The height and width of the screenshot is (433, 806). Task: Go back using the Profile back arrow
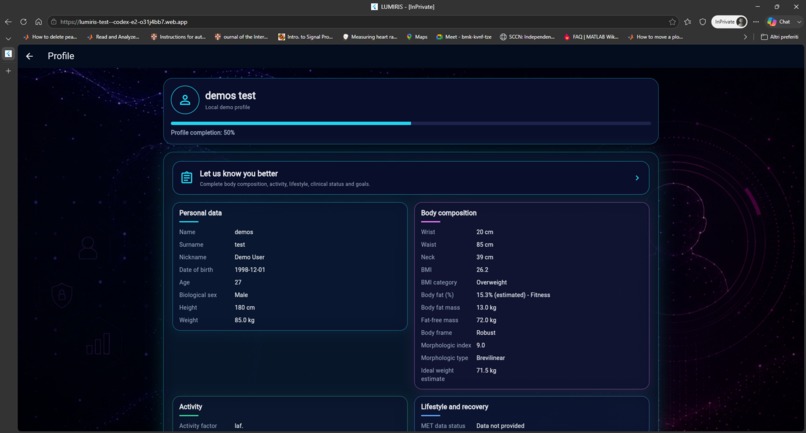tap(29, 56)
